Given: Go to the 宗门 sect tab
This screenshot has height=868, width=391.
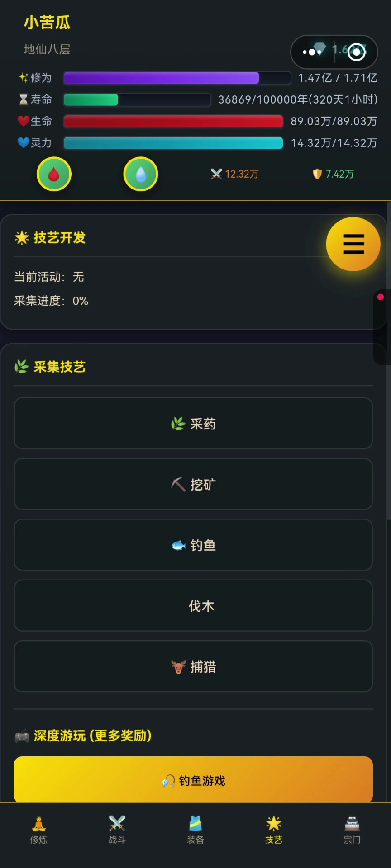Looking at the screenshot, I should coord(352,830).
